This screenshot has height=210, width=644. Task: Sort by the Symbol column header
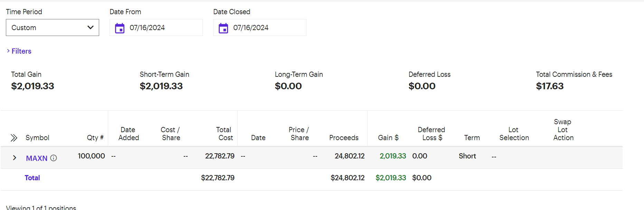[x=37, y=138]
